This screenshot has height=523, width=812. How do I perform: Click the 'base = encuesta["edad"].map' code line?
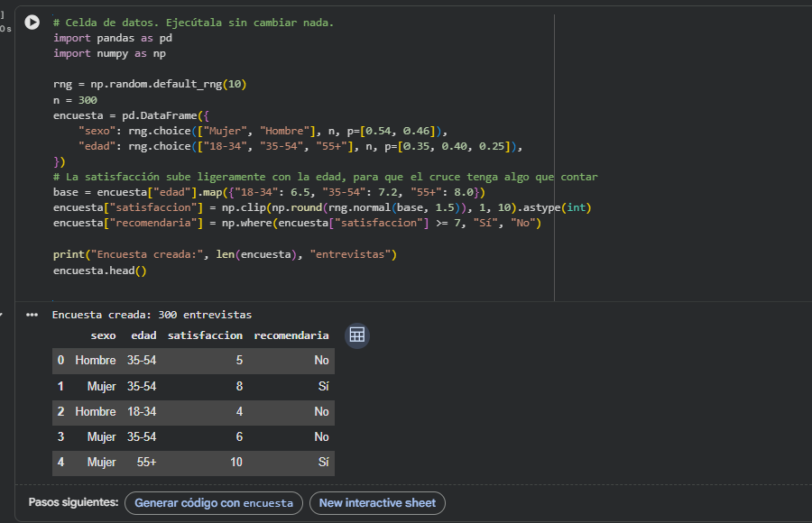tap(269, 193)
